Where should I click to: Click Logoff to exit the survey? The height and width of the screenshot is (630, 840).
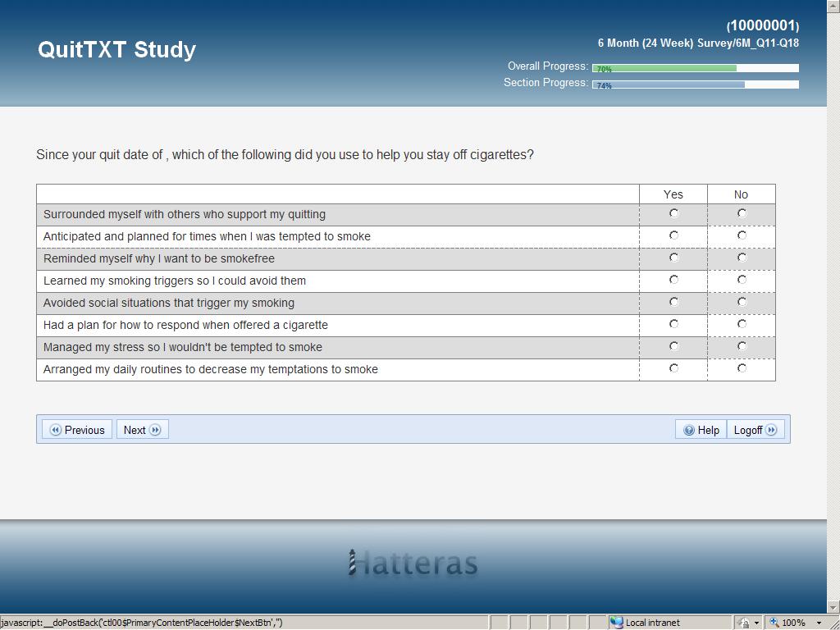point(756,430)
